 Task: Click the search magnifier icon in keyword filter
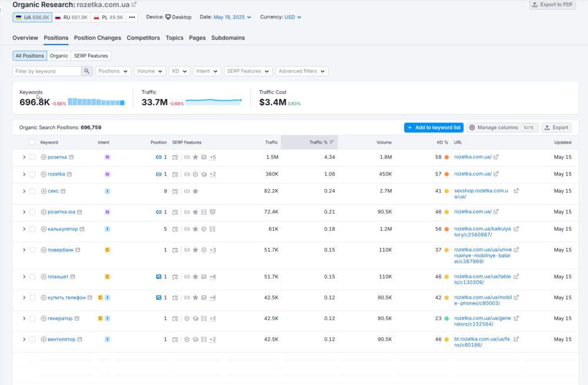[x=87, y=71]
